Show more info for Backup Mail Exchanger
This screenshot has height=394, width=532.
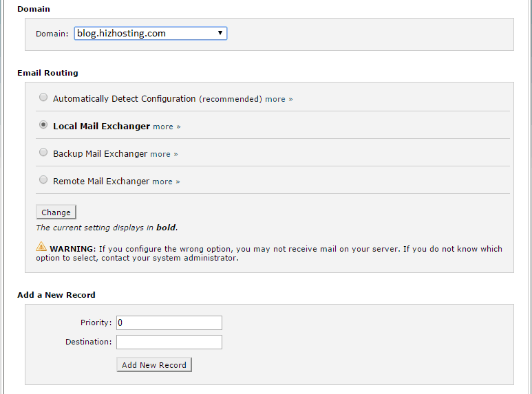point(164,154)
